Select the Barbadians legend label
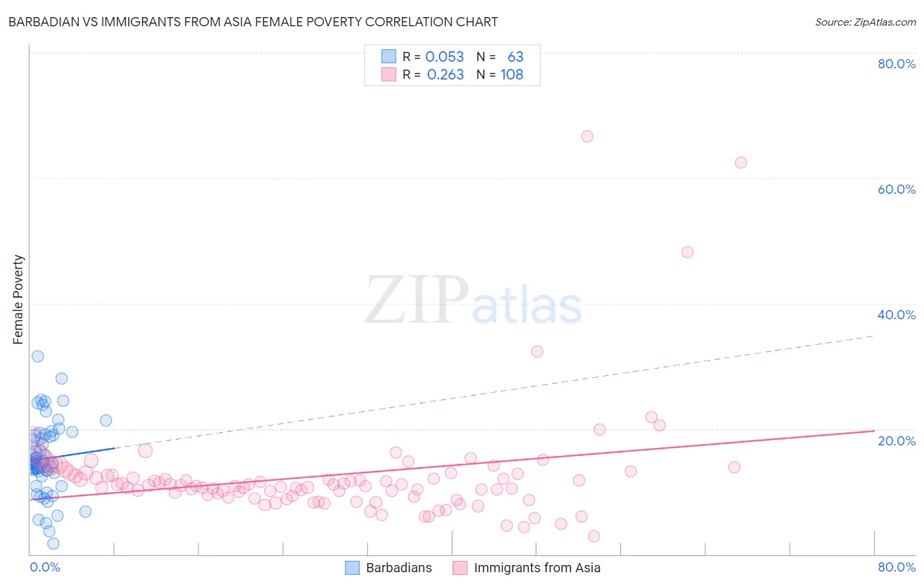924x586 pixels. pos(399,568)
